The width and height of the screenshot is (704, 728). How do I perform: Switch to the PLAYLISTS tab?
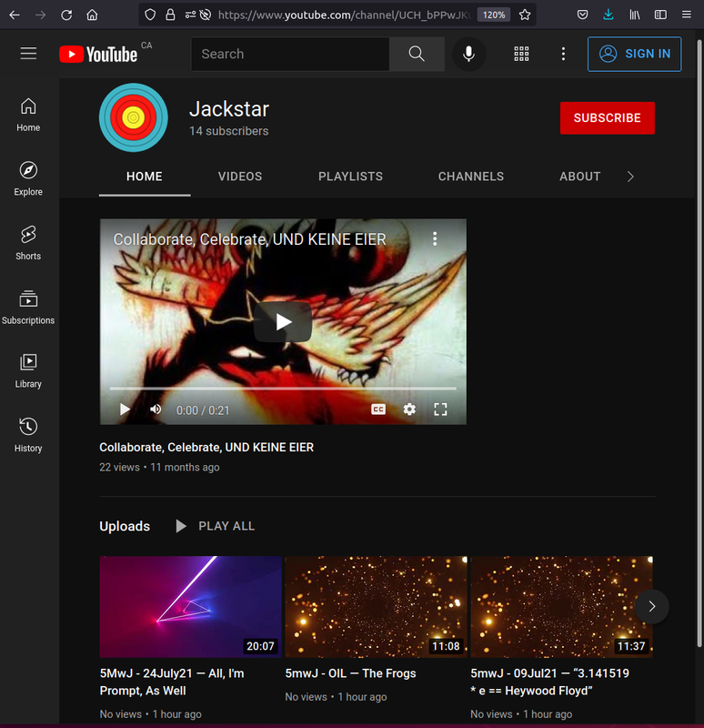tap(350, 177)
